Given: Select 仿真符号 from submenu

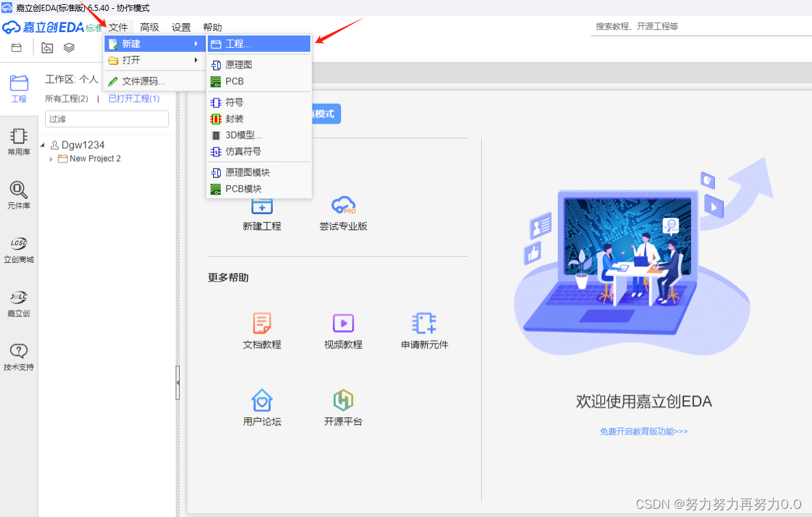Looking at the screenshot, I should [x=259, y=152].
